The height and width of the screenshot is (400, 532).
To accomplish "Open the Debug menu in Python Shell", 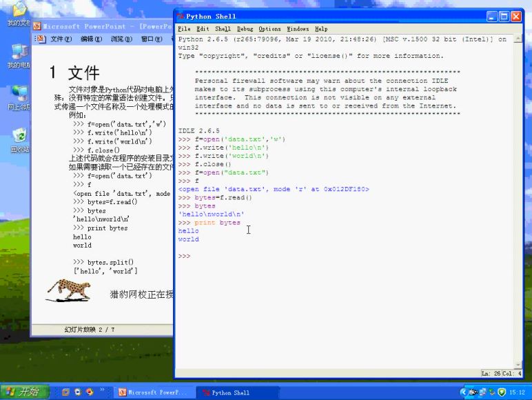I will (x=245, y=29).
